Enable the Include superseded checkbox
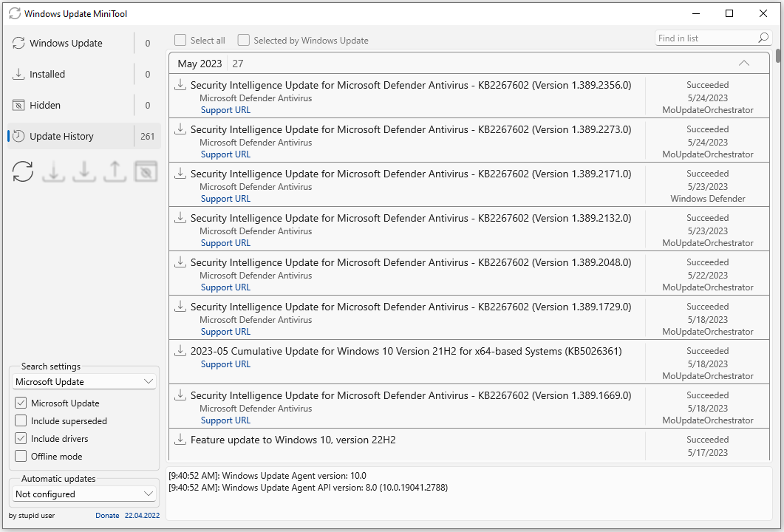Viewport: 784px width, 532px height. click(21, 421)
